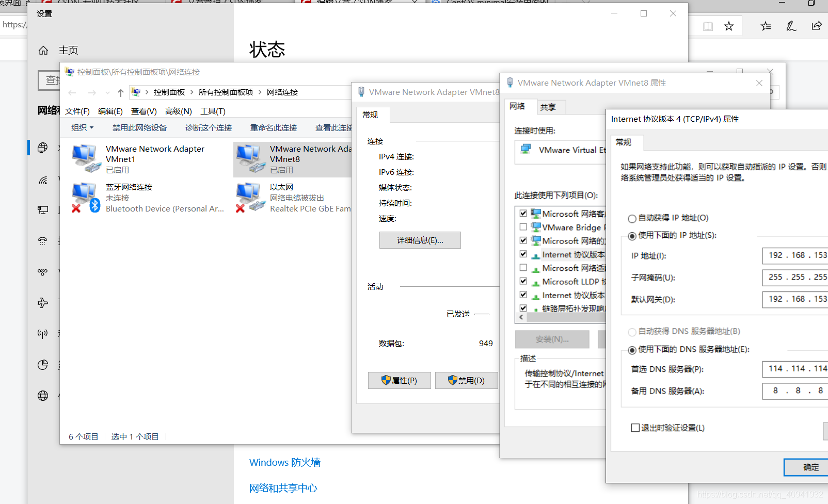Viewport: 828px width, 504px height.
Task: Open Ethernet icon in Settings sidebar
Action: [x=43, y=209]
